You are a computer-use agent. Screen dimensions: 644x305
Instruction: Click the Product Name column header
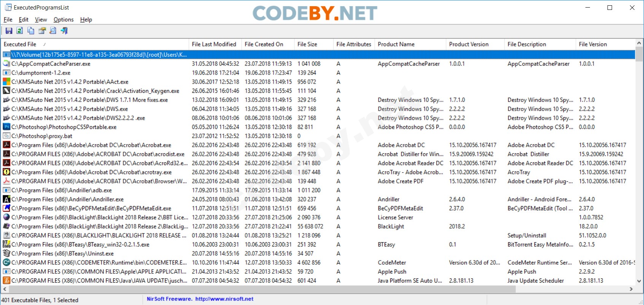(x=396, y=44)
